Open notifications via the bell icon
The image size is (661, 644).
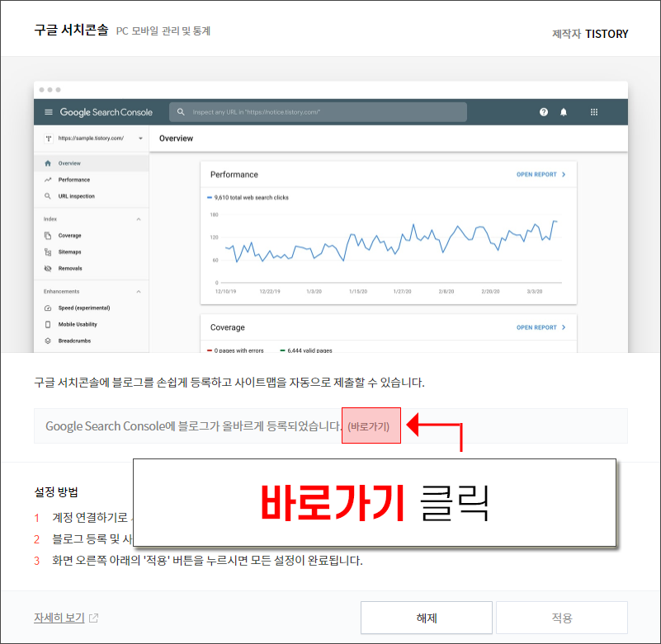click(563, 112)
